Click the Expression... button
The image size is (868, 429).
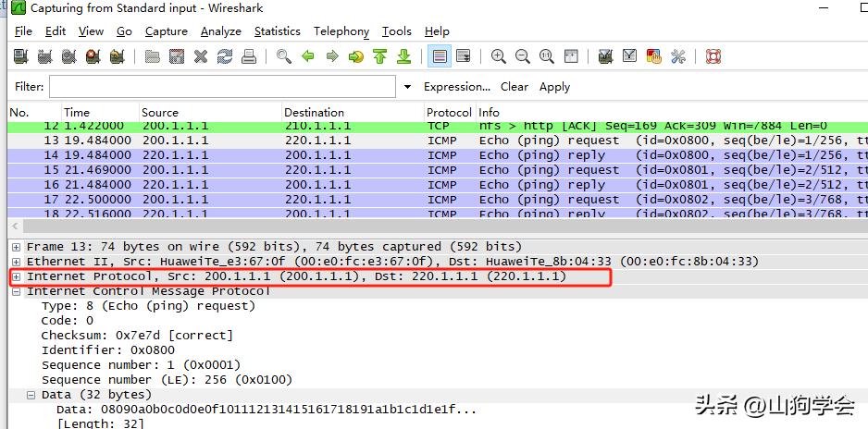point(456,87)
